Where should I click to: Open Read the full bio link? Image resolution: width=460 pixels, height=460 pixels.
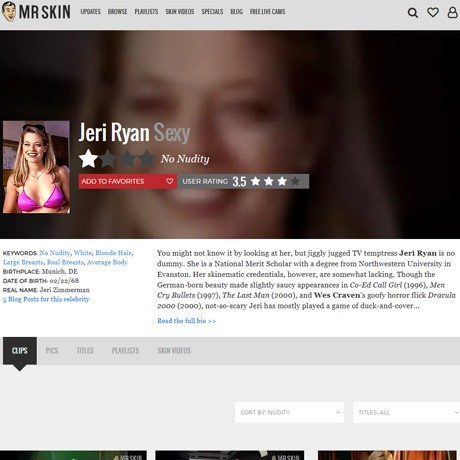(x=186, y=321)
